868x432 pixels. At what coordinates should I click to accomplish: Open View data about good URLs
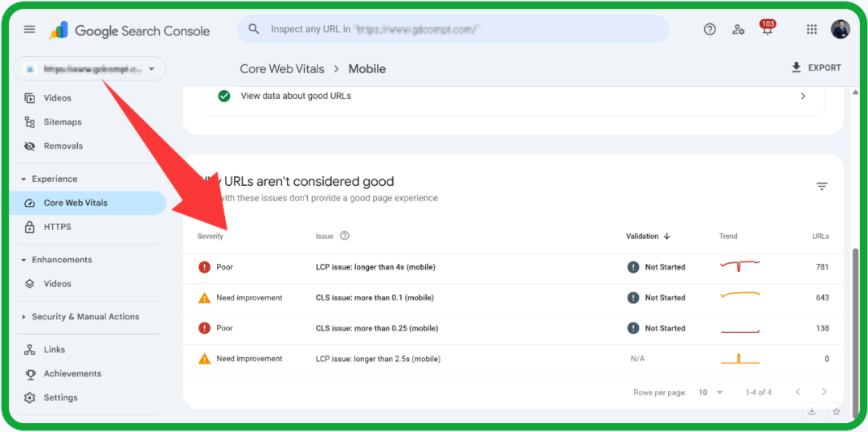513,96
